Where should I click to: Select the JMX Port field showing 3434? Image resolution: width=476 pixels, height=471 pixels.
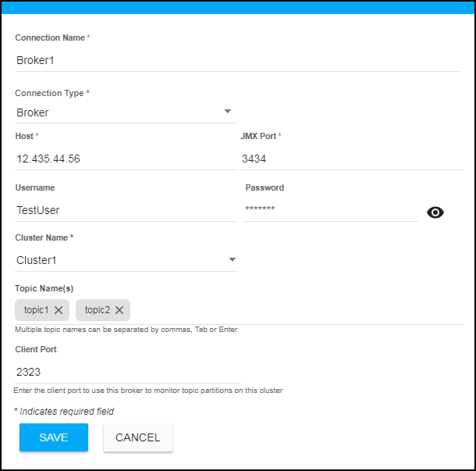coord(351,159)
